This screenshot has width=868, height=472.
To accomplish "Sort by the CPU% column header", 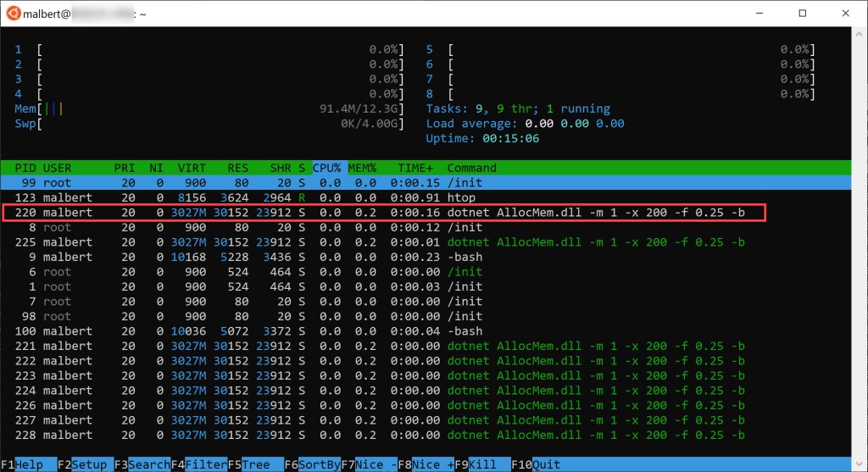I will [327, 168].
